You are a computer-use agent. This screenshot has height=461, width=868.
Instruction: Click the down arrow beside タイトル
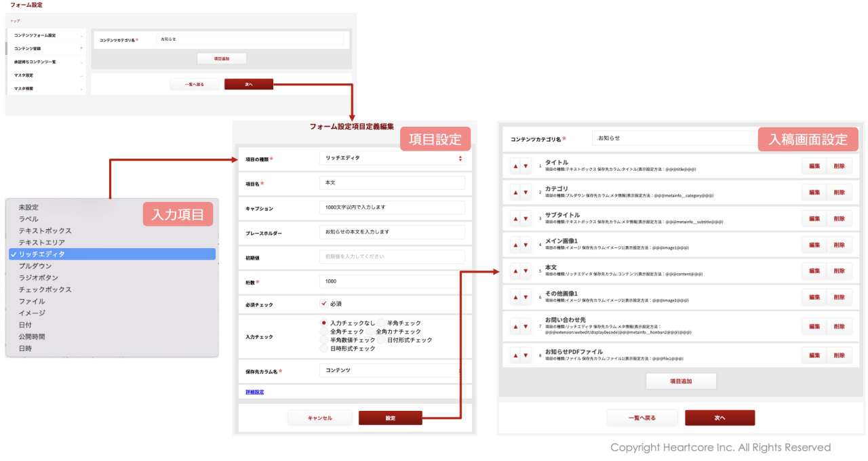click(x=525, y=165)
